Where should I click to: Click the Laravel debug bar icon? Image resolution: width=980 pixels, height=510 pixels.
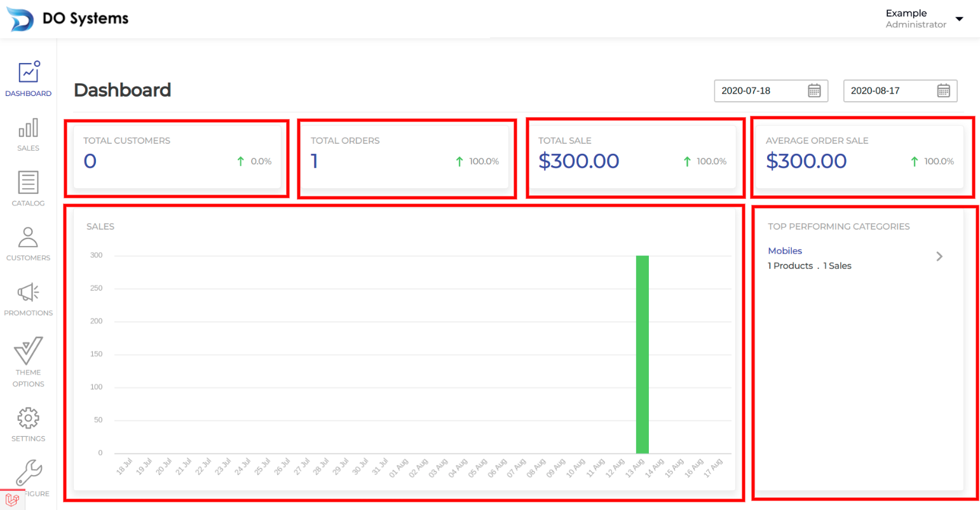click(12, 500)
